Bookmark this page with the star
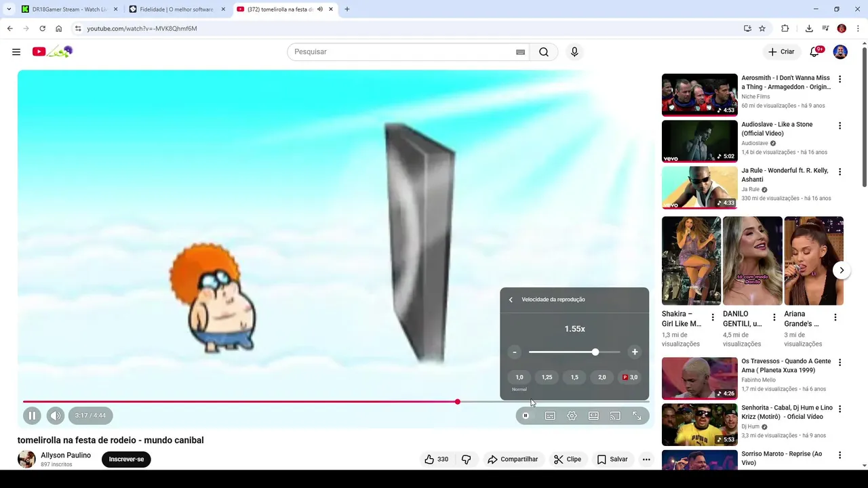 762,28
